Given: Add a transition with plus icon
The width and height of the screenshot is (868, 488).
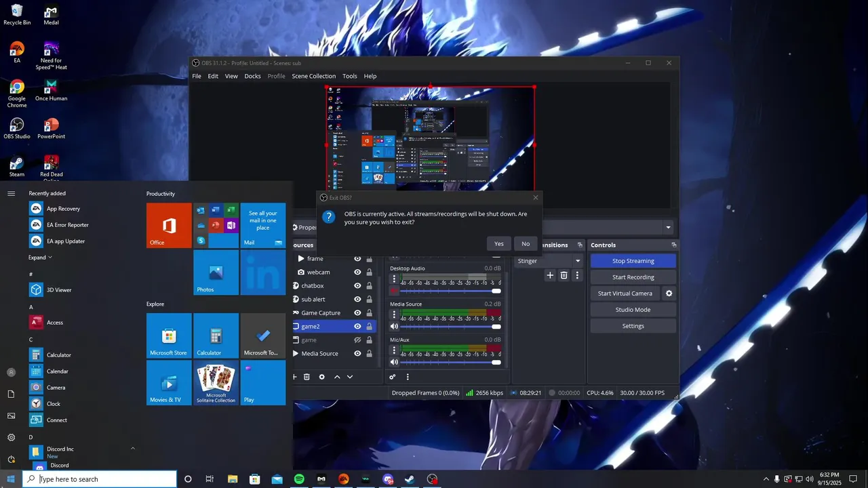Looking at the screenshot, I should click(550, 275).
